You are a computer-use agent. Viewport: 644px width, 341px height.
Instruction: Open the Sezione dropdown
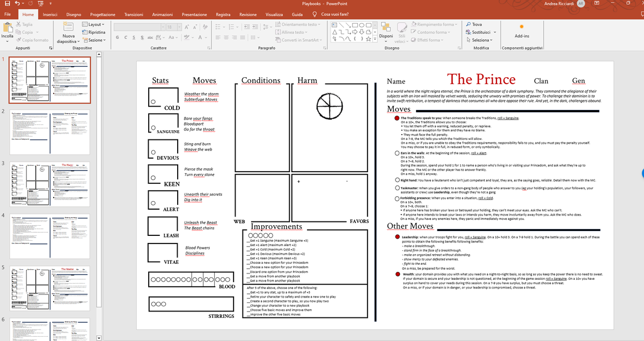[95, 40]
